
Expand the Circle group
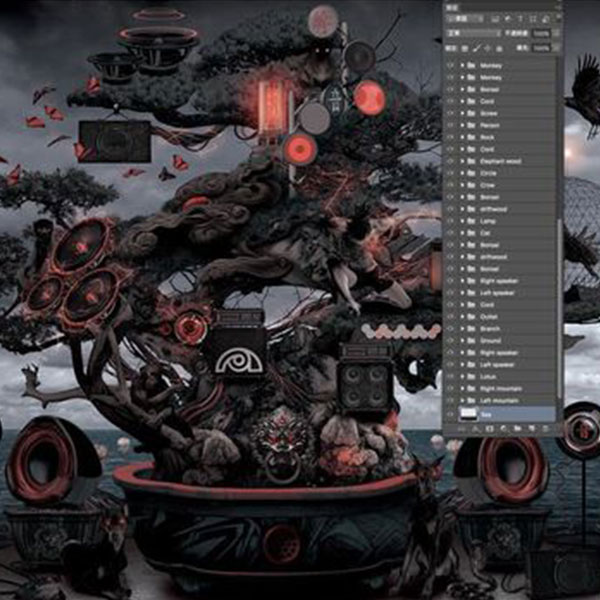point(462,173)
